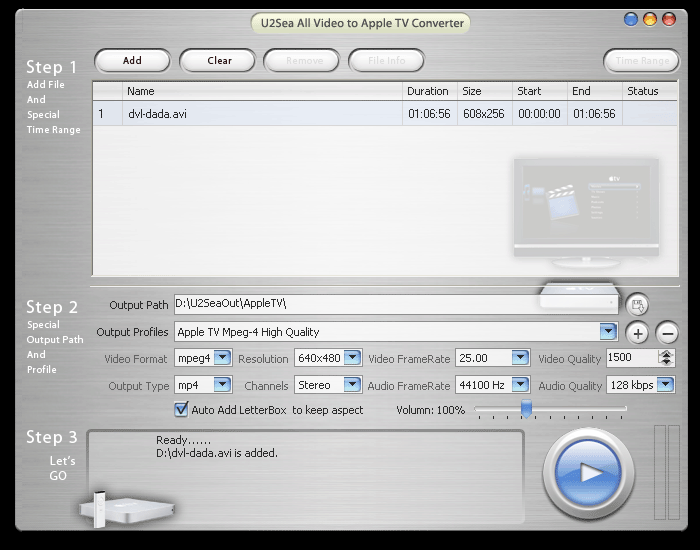This screenshot has width=700, height=550.
Task: Click in the Output Path field
Action: click(396, 304)
